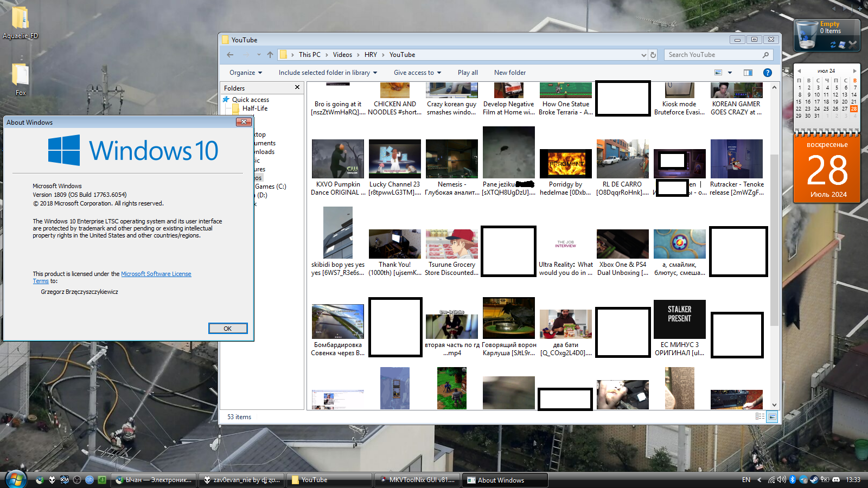Click the Telegram tray icon
868x488 pixels.
[x=803, y=480]
